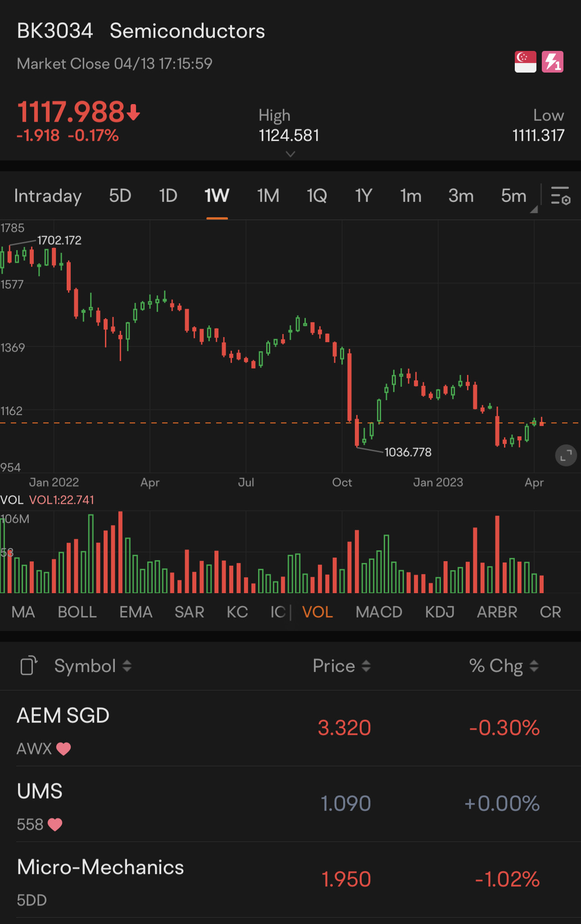This screenshot has height=924, width=581.
Task: Select VOL sub-chart indicator
Action: [318, 612]
